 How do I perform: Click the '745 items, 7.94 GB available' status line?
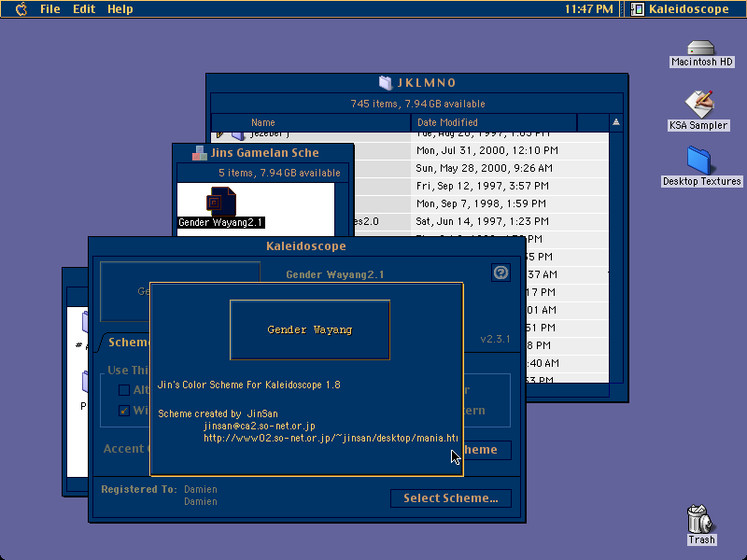click(x=417, y=104)
